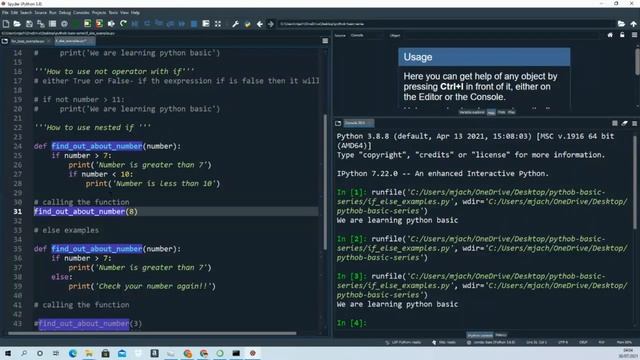The width and height of the screenshot is (640, 360).
Task: Open Preferences via wrench icon
Action: [x=236, y=24]
